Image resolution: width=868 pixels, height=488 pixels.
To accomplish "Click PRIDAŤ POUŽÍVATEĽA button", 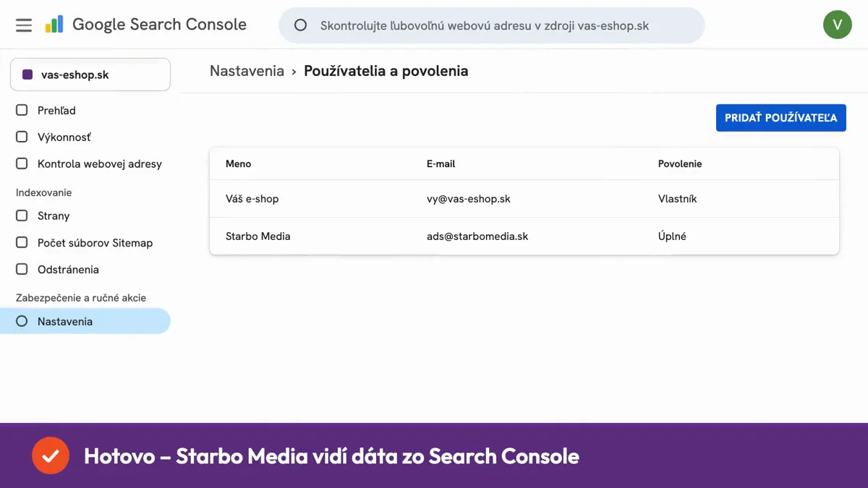I will tap(781, 118).
